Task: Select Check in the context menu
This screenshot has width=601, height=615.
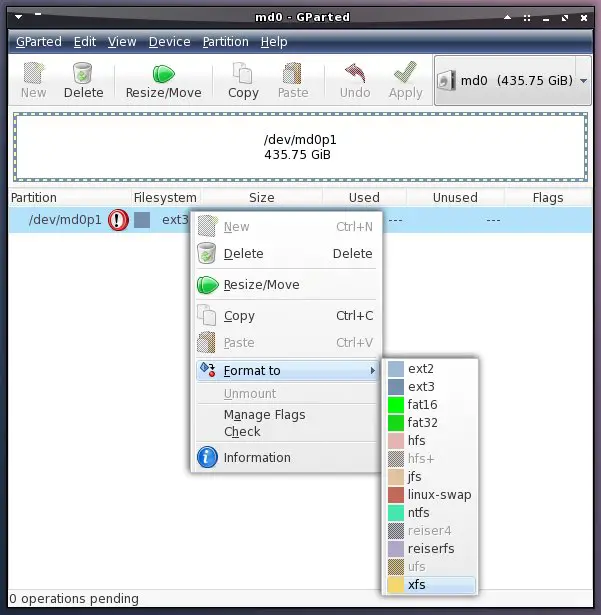Action: click(x=286, y=431)
